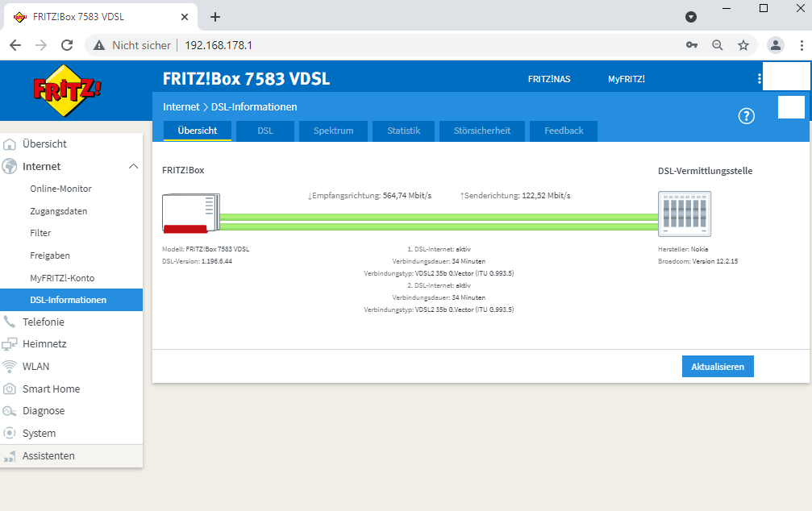The height and width of the screenshot is (511, 812).
Task: Open the Chrome profile icon
Action: (x=775, y=45)
